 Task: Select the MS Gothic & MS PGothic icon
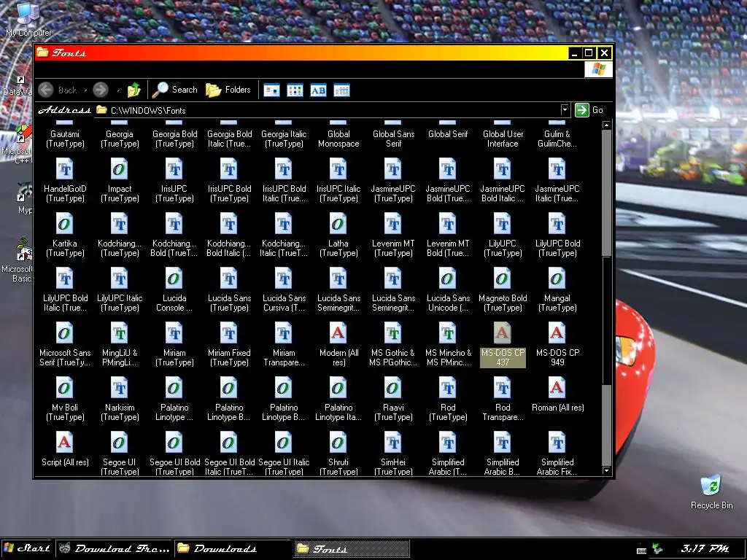click(x=393, y=333)
